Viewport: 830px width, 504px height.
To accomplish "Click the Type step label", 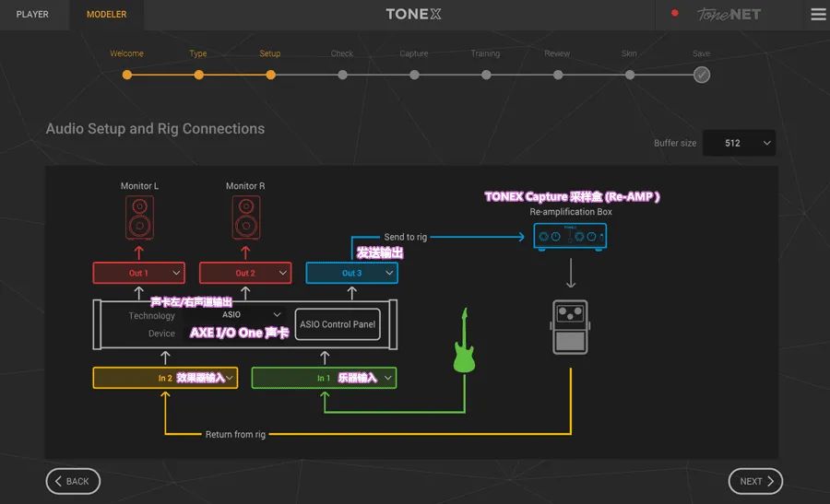I will tap(198, 53).
